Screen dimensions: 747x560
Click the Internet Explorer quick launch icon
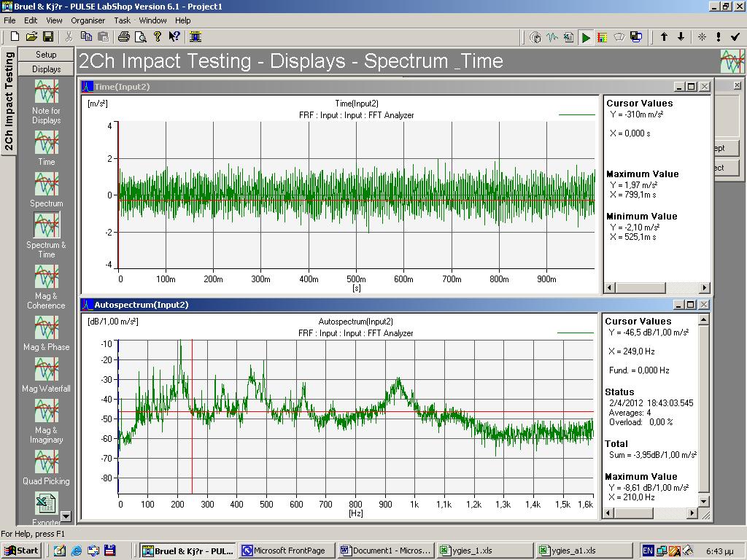tap(76, 551)
